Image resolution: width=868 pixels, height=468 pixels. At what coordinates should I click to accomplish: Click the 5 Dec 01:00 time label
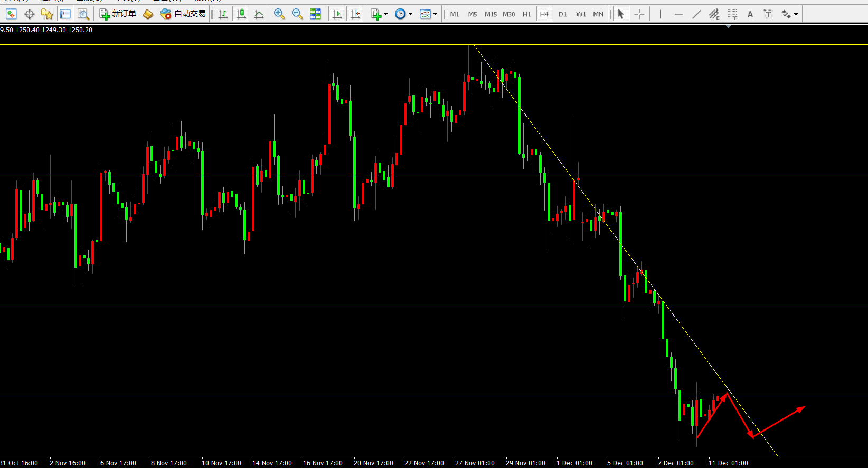625,463
